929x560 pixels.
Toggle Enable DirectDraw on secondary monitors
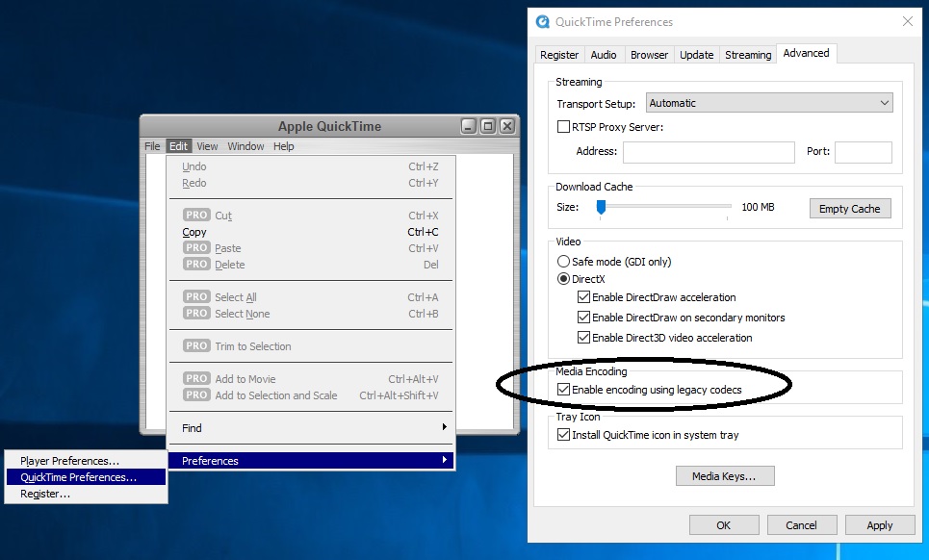pyautogui.click(x=583, y=318)
